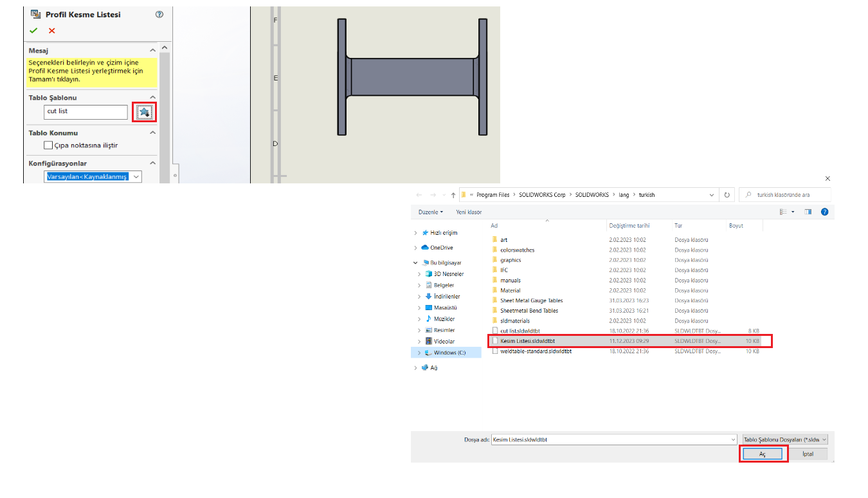Select İndirilenler in navigation pane
The image size is (868, 498).
446,297
